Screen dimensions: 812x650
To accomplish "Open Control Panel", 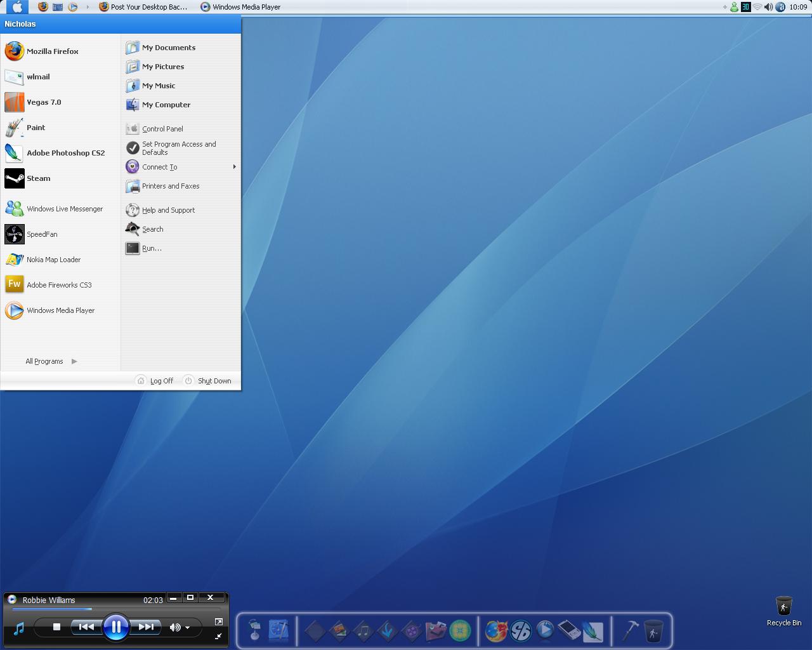I will tap(181, 129).
